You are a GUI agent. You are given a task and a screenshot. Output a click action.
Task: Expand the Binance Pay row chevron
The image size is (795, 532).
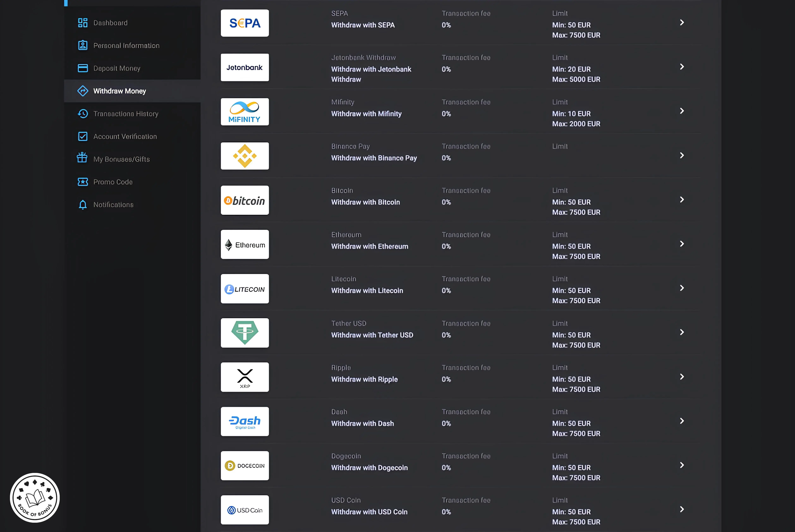(x=682, y=155)
